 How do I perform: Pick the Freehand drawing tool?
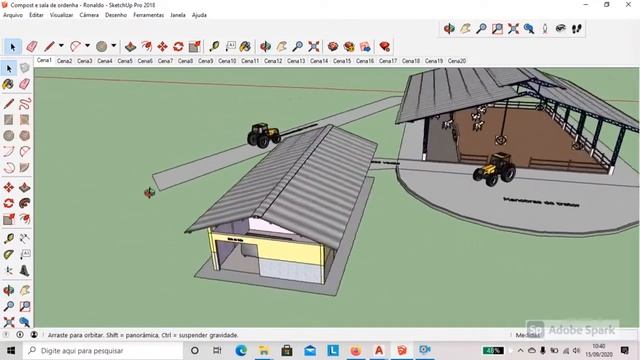pos(24,103)
